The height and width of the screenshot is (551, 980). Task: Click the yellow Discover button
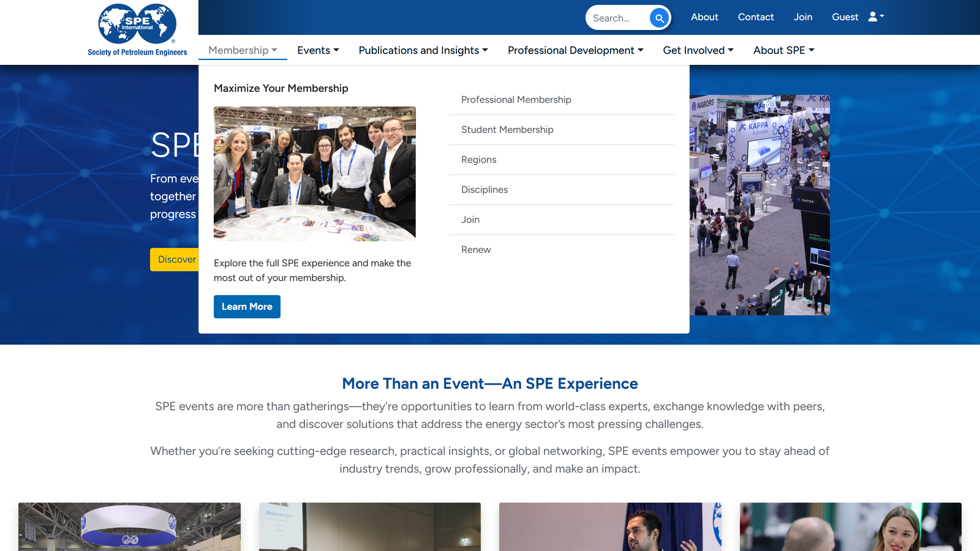[x=175, y=260]
